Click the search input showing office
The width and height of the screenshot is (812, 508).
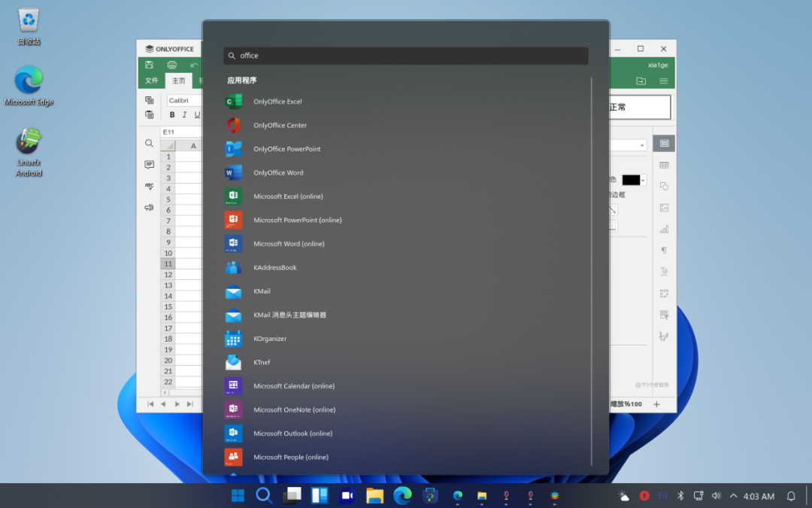click(406, 55)
